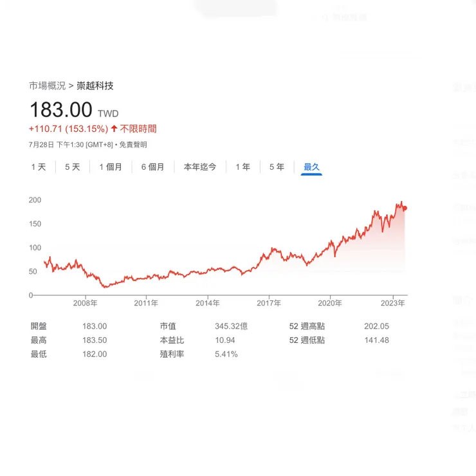
Task: Click the 市值 label
Action: point(168,326)
